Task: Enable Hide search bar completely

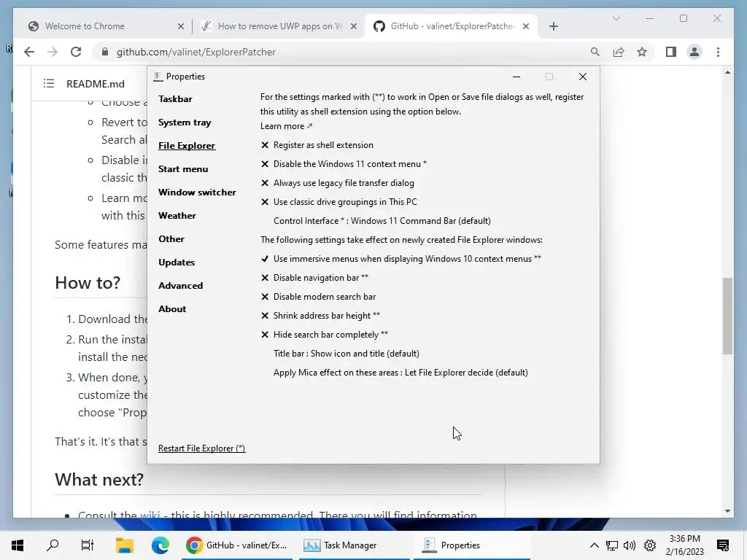Action: click(x=325, y=335)
